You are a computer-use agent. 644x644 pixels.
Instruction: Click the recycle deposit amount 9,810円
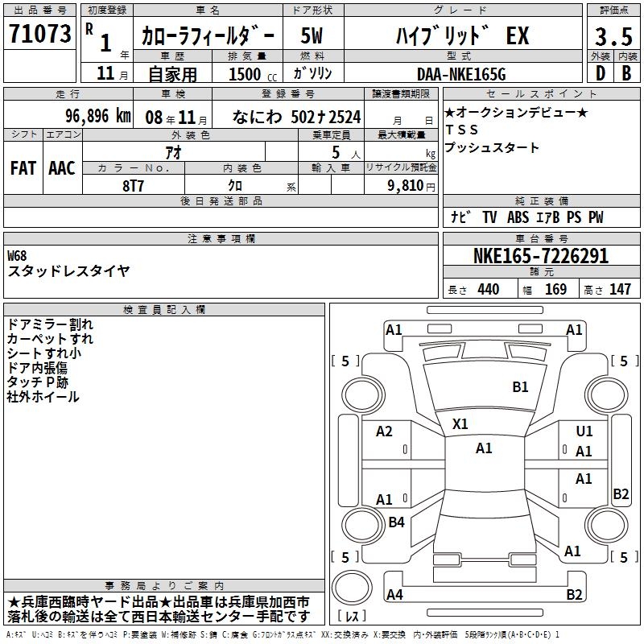(411, 186)
